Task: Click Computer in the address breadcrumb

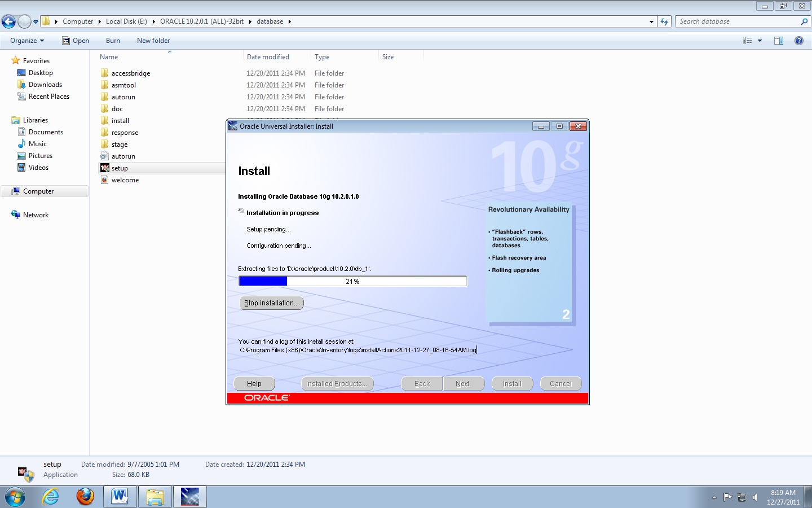Action: [x=78, y=21]
